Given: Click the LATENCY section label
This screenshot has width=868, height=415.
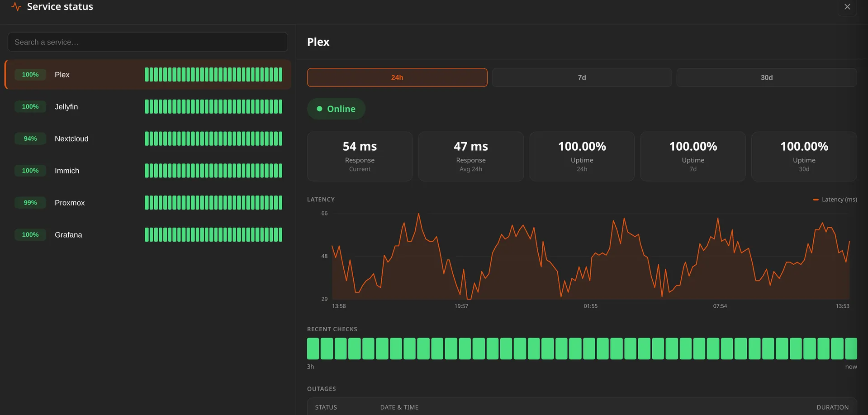Looking at the screenshot, I should pos(321,200).
